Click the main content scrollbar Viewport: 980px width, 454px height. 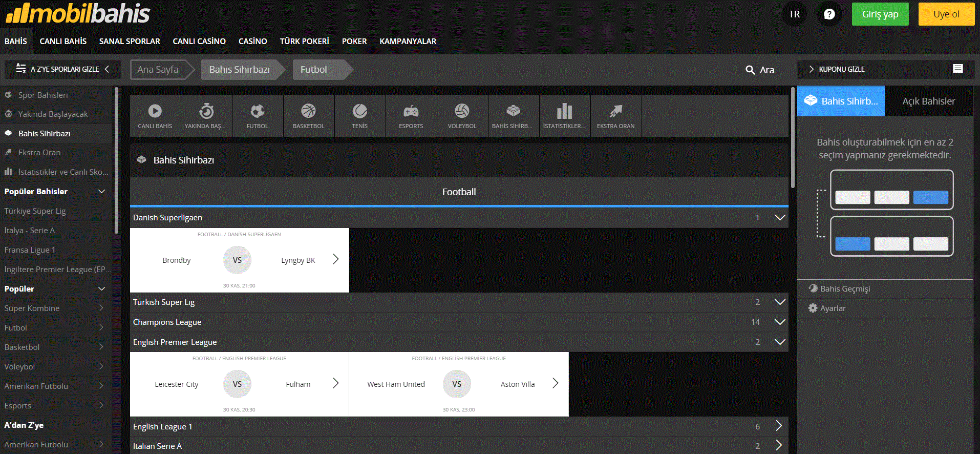[793, 137]
